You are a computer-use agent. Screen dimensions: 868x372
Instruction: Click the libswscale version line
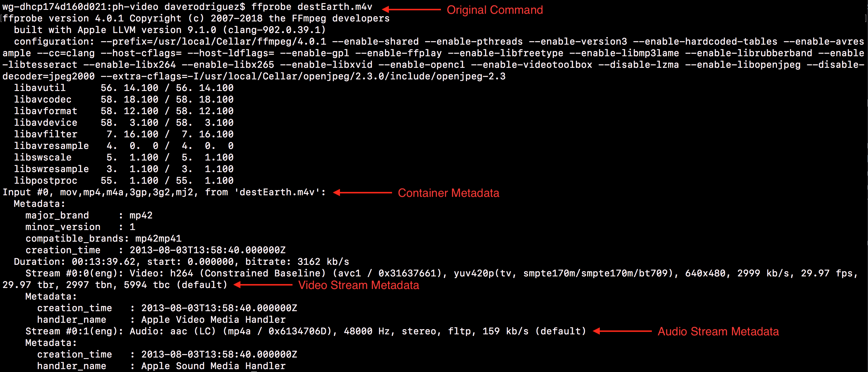(124, 158)
